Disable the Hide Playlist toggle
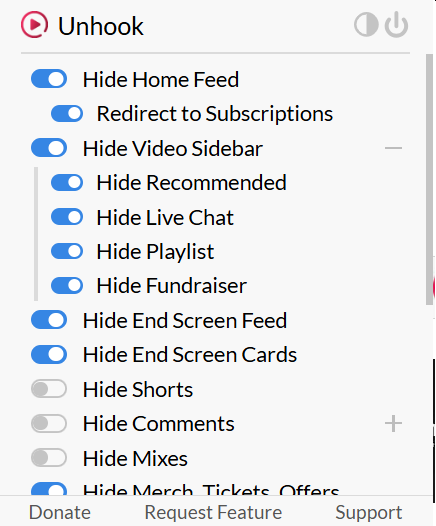This screenshot has width=436, height=526. pos(67,251)
